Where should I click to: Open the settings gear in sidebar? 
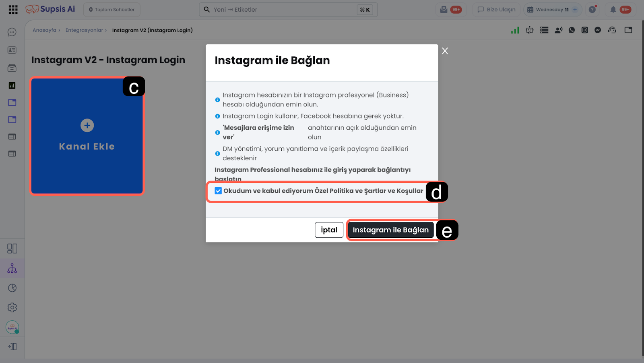[x=12, y=307]
